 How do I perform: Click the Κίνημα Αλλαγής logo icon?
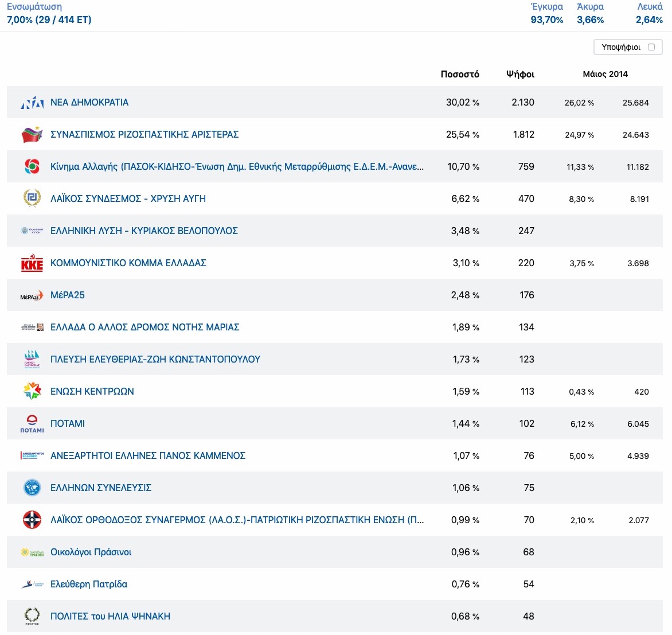[32, 166]
